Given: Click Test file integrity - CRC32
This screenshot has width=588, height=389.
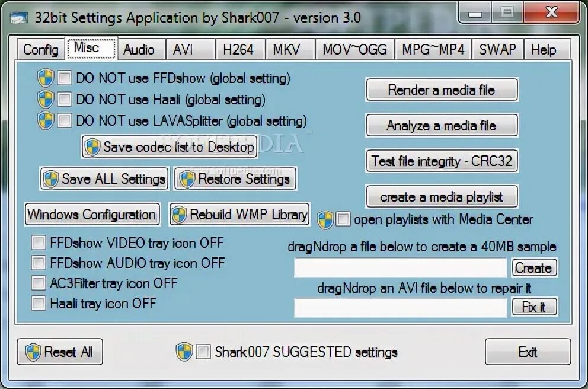Looking at the screenshot, I should (442, 161).
